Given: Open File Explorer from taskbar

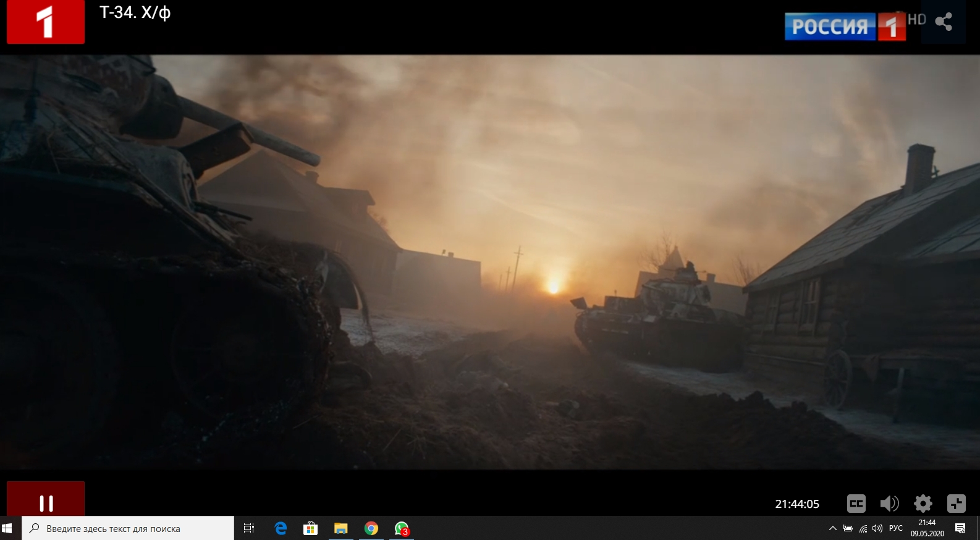Looking at the screenshot, I should [340, 528].
